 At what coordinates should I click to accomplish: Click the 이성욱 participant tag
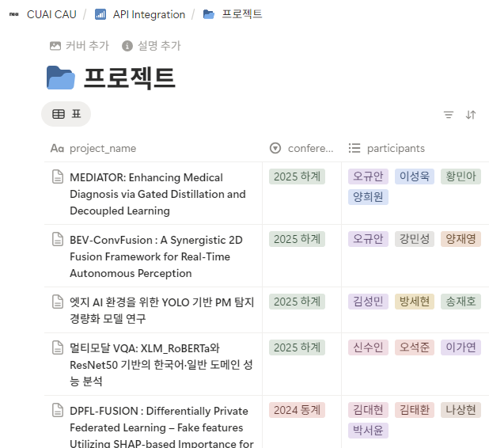[x=415, y=177]
